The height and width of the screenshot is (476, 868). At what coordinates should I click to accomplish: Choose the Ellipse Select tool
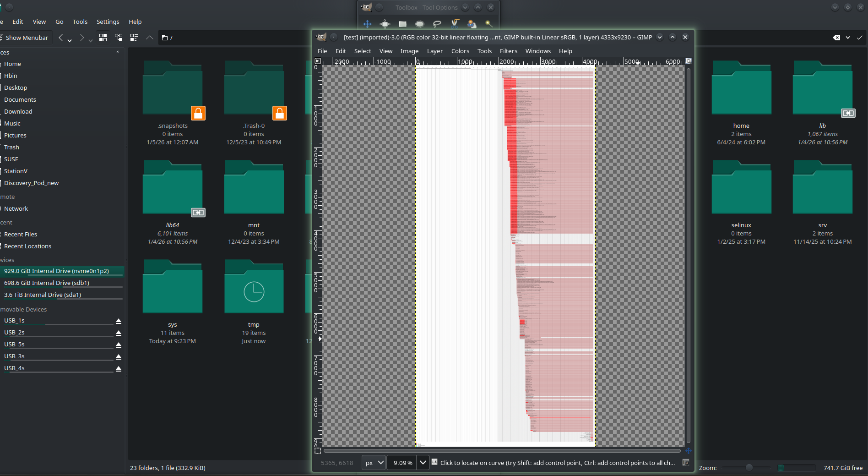(x=419, y=24)
